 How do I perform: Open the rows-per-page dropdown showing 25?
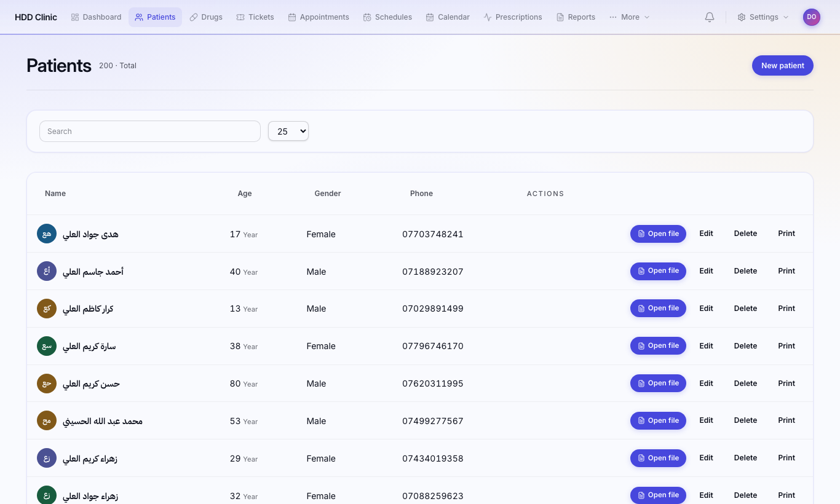pos(288,131)
